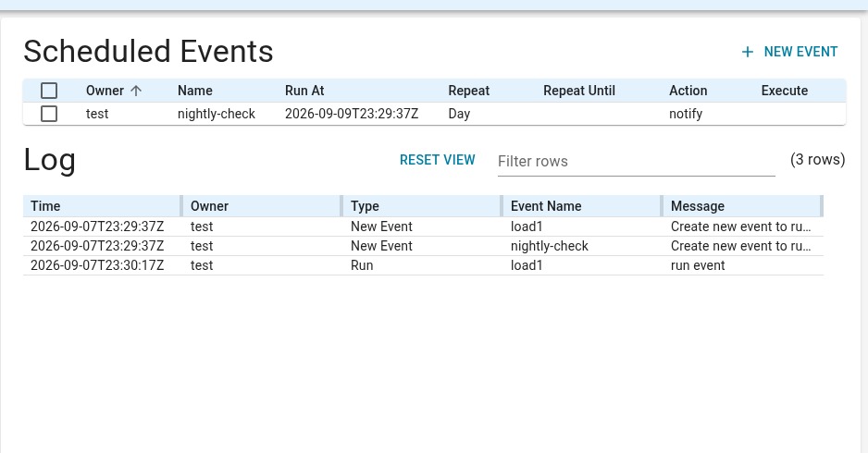868x453 pixels.
Task: Click the plus icon beside NEW EVENT
Action: (748, 52)
